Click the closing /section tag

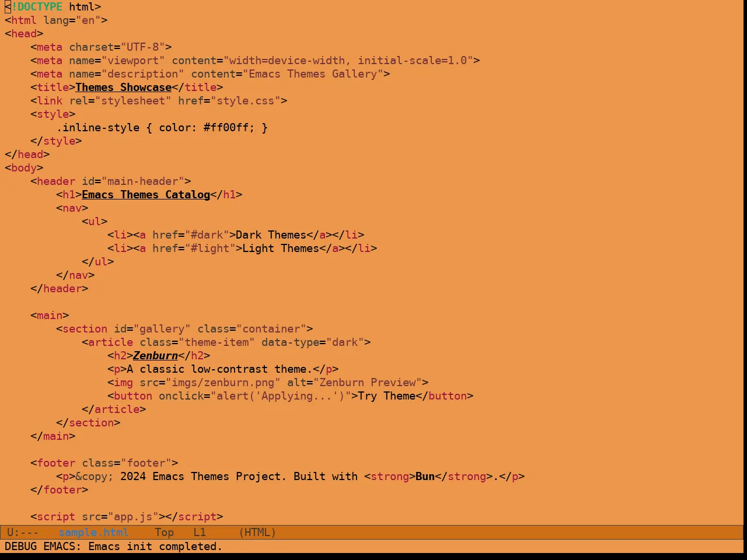[x=88, y=423]
